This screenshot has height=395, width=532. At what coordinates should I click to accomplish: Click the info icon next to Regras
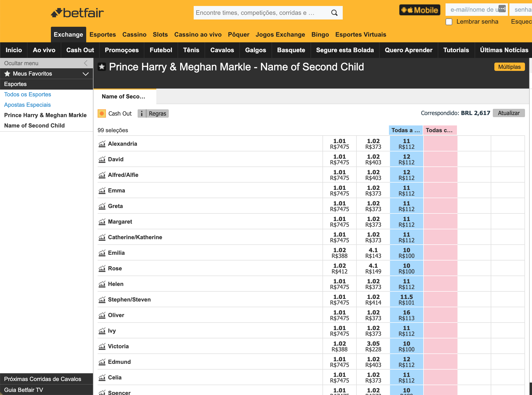[142, 113]
